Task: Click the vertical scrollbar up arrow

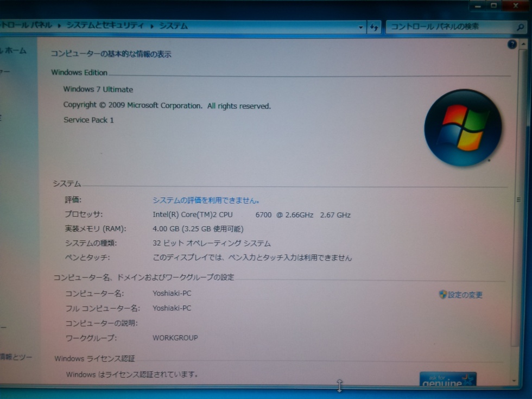Action: [523, 44]
